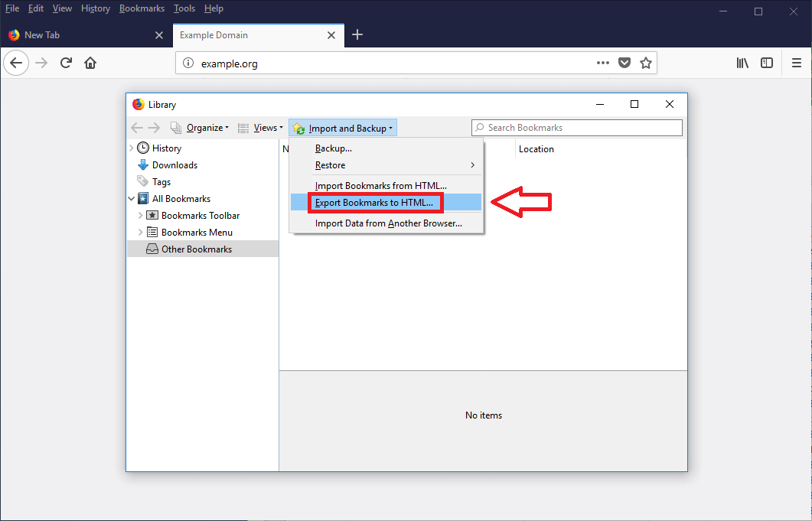Open the hamburger application menu
Screen dimensions: 812x521
(797, 63)
